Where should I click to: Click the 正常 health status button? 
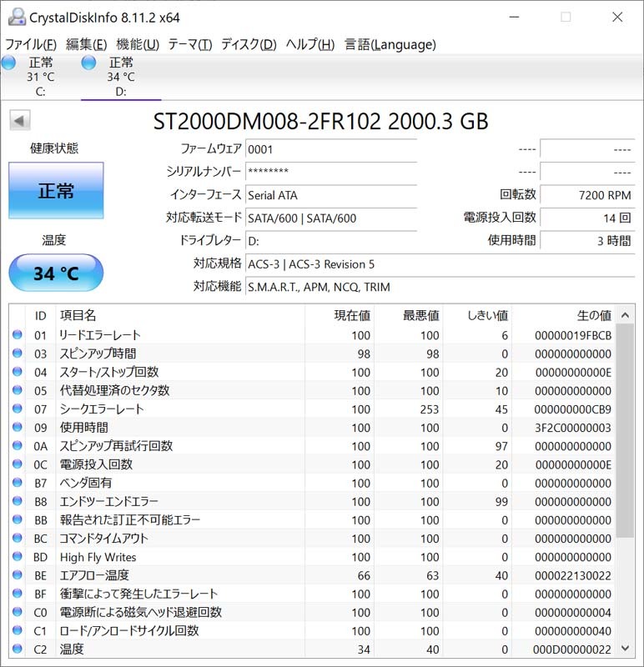(x=56, y=191)
